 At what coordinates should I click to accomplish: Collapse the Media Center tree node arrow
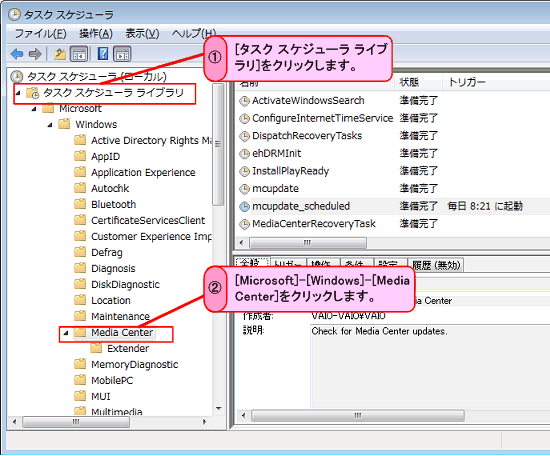[66, 333]
